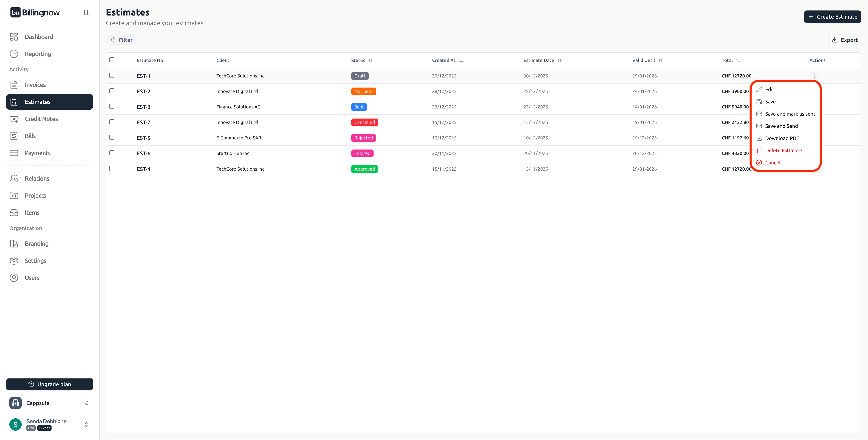Viewport: 868px width, 440px height.
Task: Sort the table by Total column
Action: click(x=738, y=60)
